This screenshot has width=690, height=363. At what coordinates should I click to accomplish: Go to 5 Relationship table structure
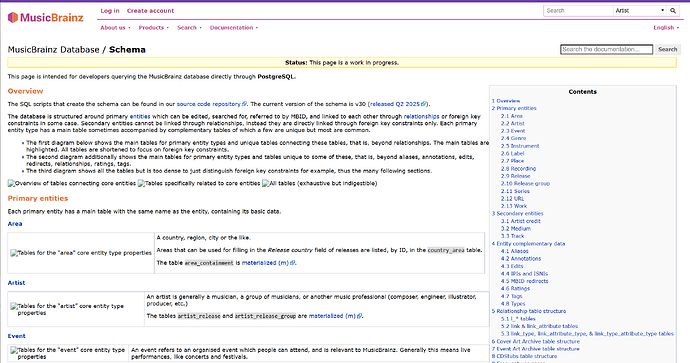529,311
